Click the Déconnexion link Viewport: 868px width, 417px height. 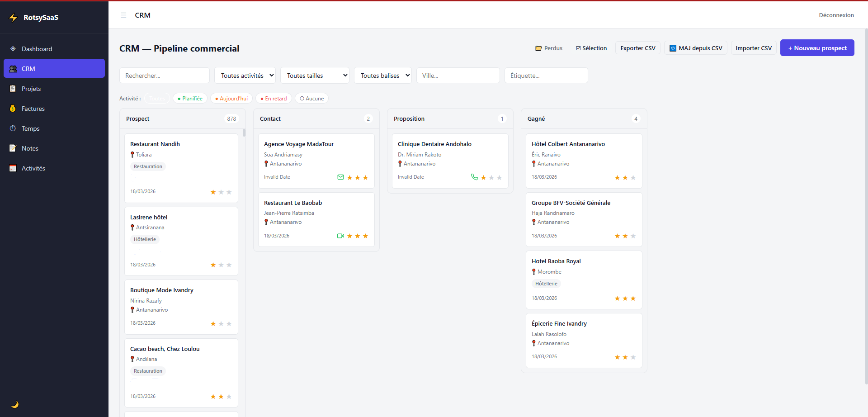(836, 15)
